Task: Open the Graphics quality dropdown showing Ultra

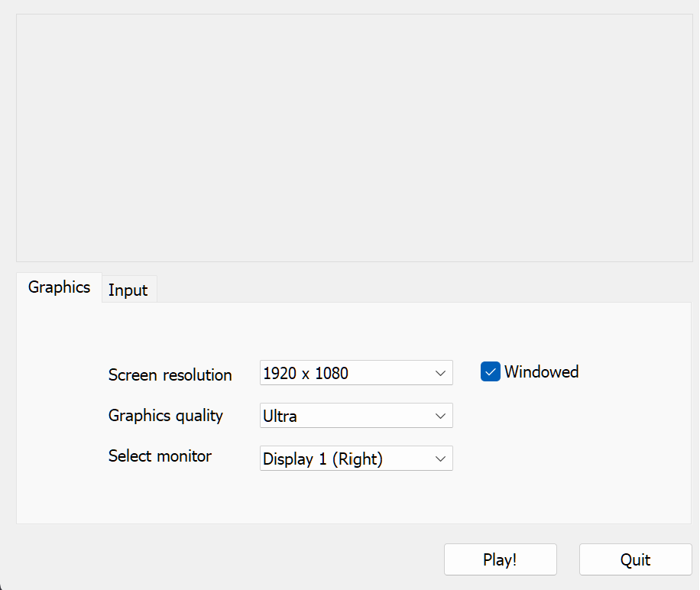Action: (356, 416)
